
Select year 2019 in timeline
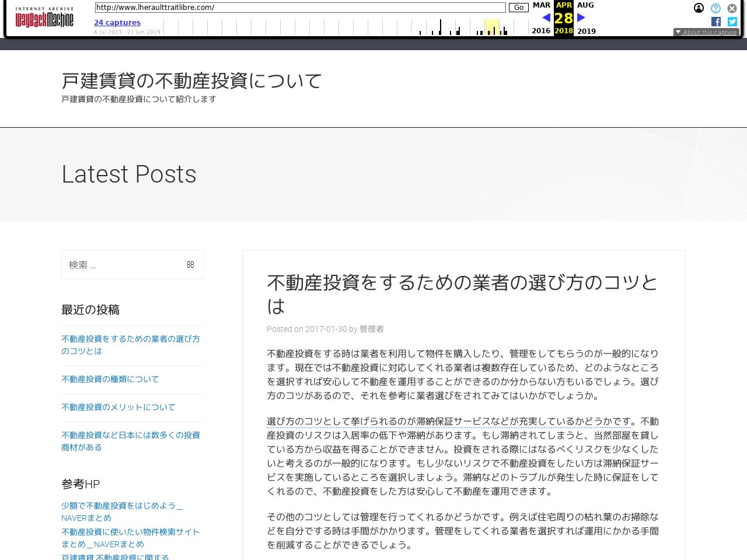587,31
